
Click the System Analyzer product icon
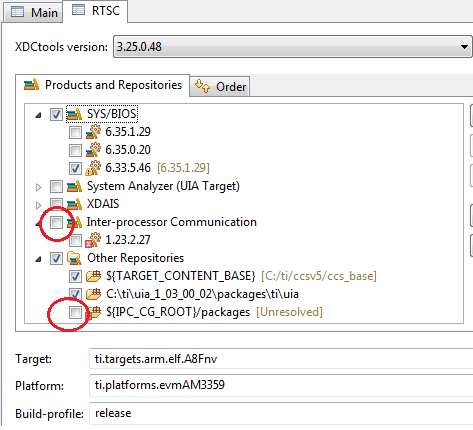tap(74, 186)
